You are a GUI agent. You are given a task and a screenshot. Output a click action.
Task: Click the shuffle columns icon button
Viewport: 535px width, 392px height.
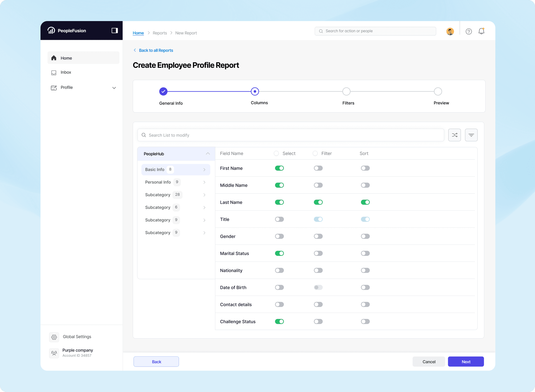454,135
